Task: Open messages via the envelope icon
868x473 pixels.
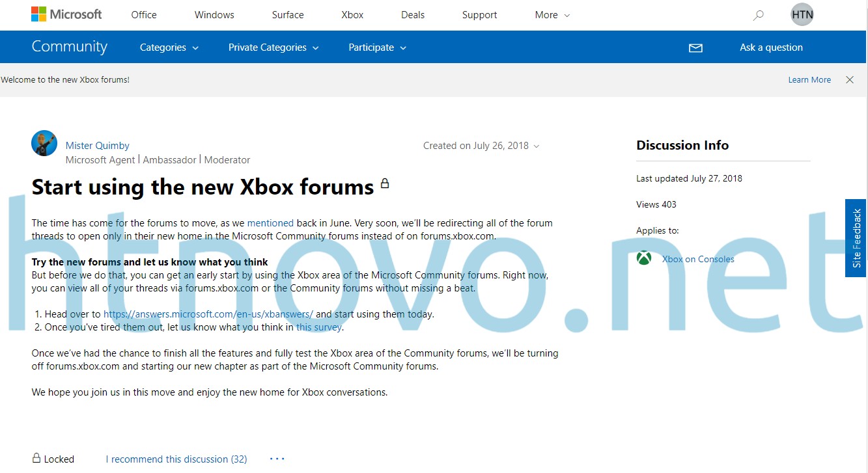Action: 696,47
